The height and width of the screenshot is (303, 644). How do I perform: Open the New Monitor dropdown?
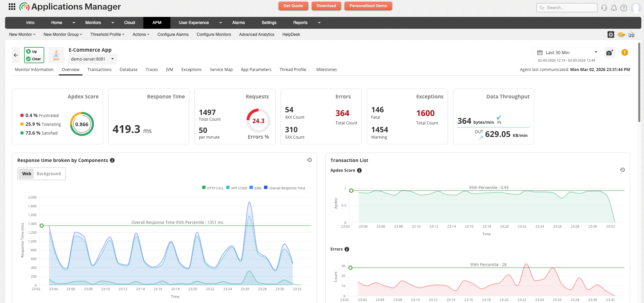pyautogui.click(x=22, y=34)
